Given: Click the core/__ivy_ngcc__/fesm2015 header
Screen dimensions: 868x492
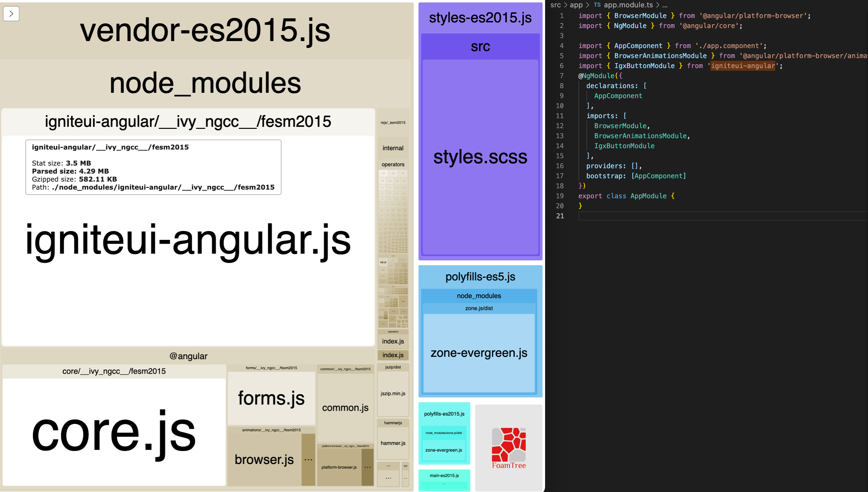Looking at the screenshot, I should [114, 371].
